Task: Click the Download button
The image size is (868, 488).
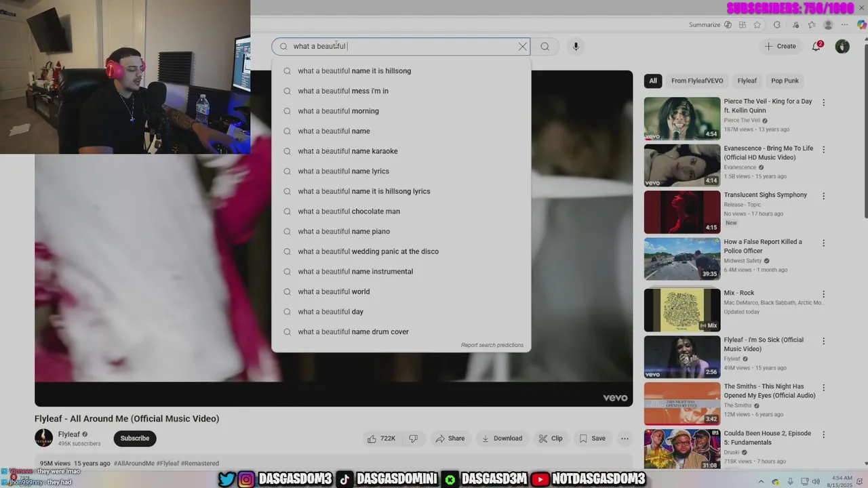Action: point(502,439)
